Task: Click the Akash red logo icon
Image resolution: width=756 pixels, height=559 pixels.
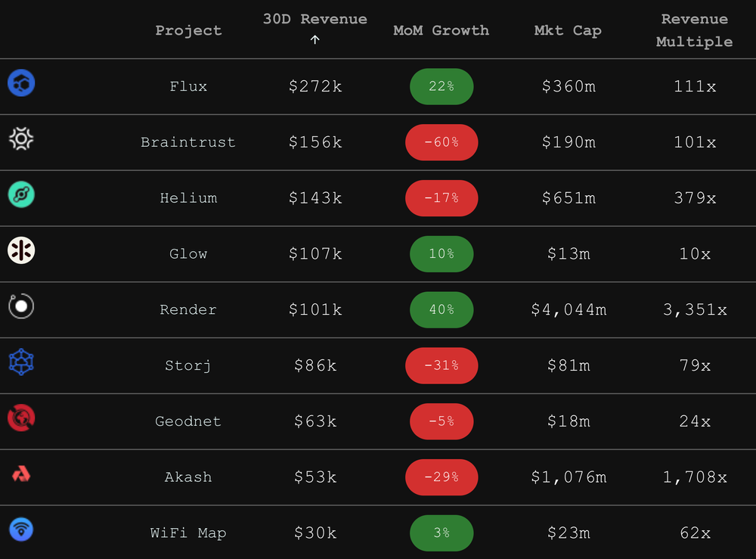Action: click(21, 474)
